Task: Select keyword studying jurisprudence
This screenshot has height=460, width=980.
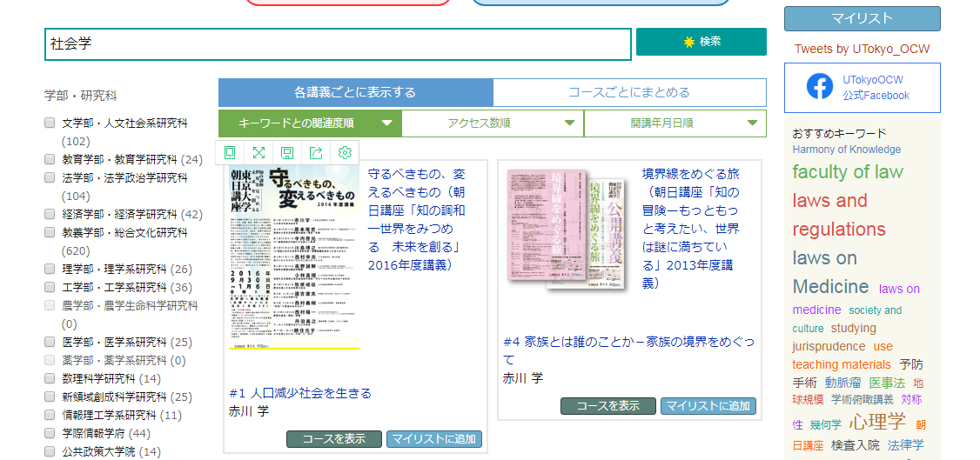Action: pos(835,337)
